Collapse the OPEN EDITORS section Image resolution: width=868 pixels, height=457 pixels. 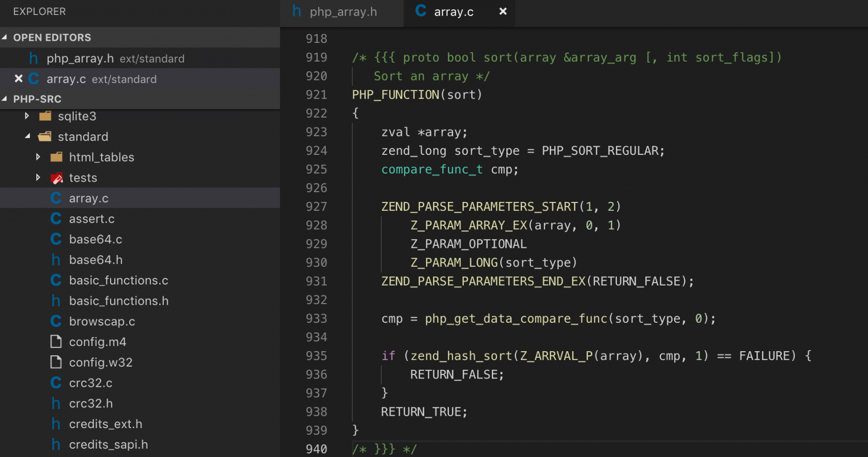(x=5, y=37)
